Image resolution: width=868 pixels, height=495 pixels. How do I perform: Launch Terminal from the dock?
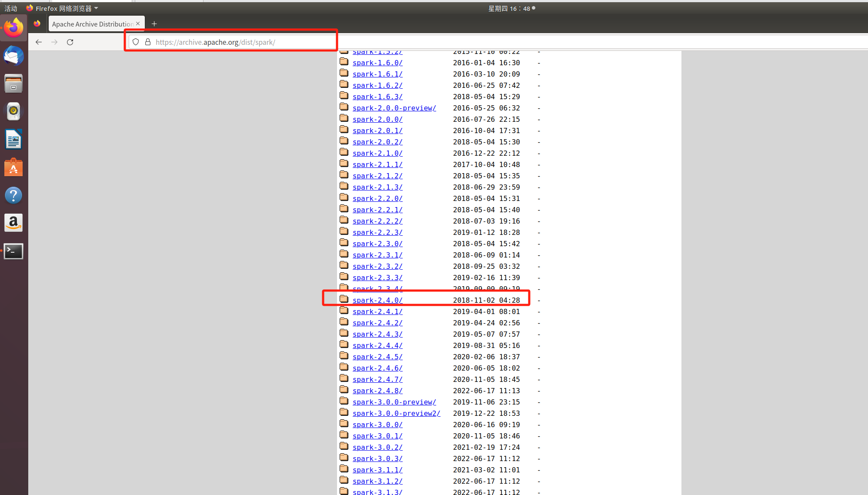pyautogui.click(x=13, y=251)
